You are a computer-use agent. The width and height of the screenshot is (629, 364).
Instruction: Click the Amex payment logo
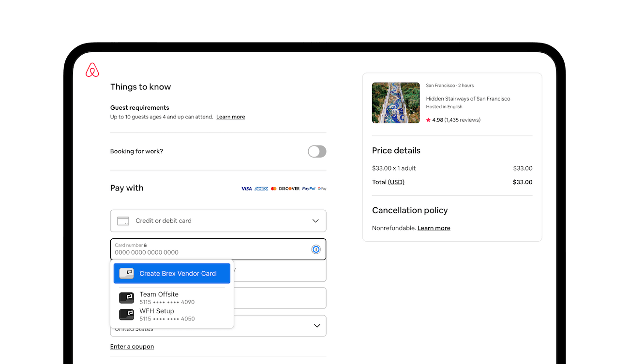(261, 189)
